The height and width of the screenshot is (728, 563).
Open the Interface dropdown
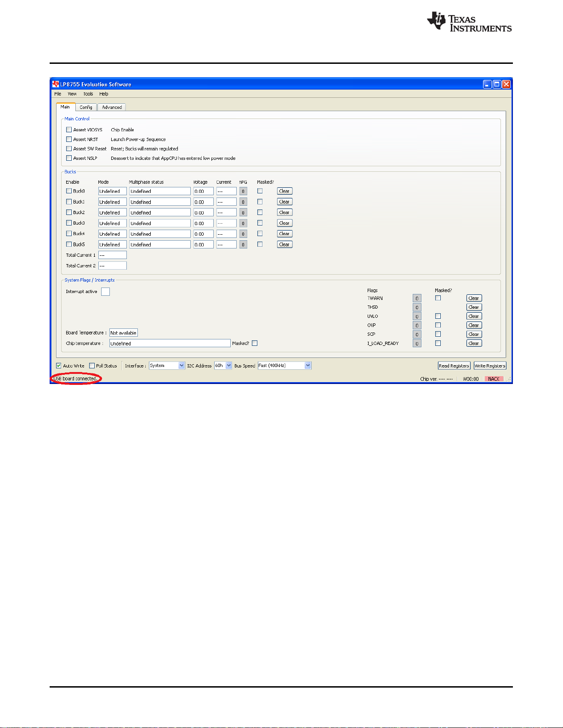point(167,366)
